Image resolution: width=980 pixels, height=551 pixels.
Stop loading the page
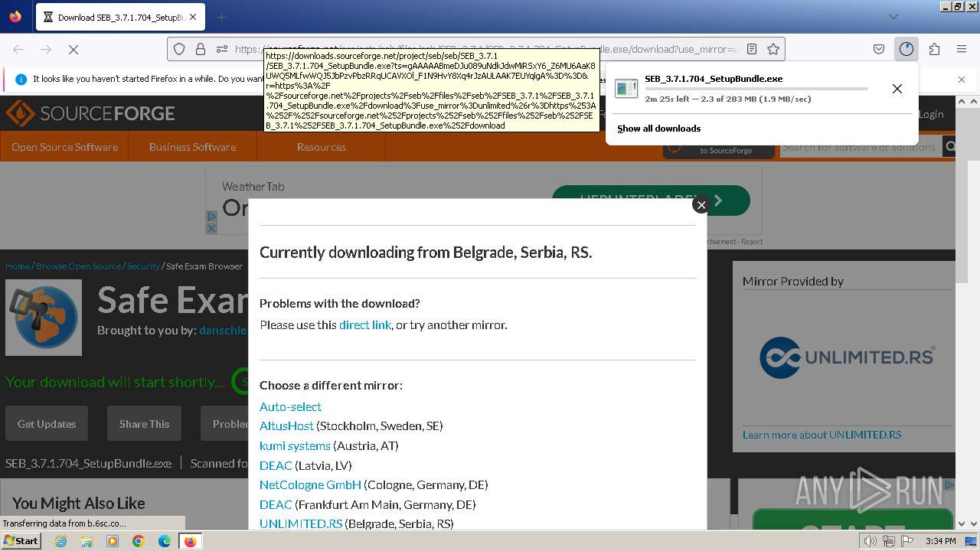(x=73, y=49)
